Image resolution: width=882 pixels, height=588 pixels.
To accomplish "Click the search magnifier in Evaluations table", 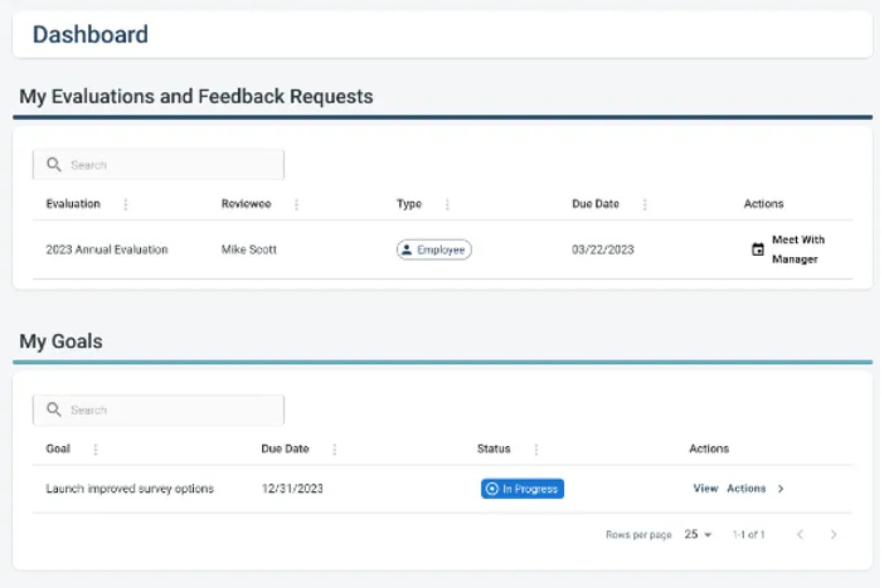I will (x=54, y=164).
